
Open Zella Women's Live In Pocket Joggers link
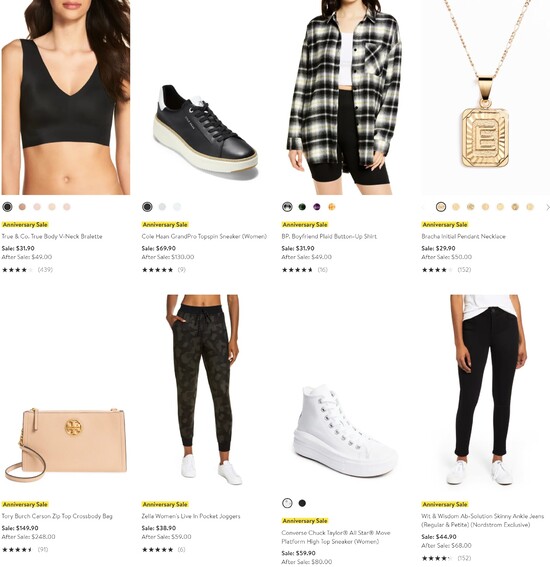click(191, 516)
